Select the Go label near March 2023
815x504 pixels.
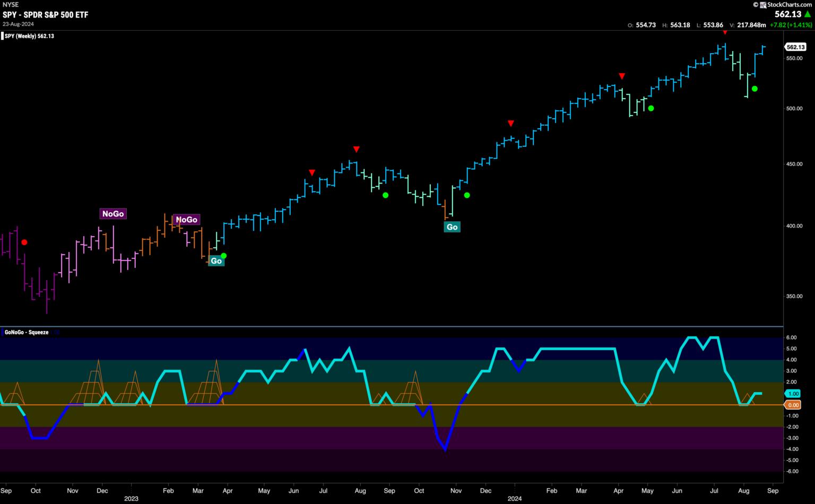(x=216, y=261)
